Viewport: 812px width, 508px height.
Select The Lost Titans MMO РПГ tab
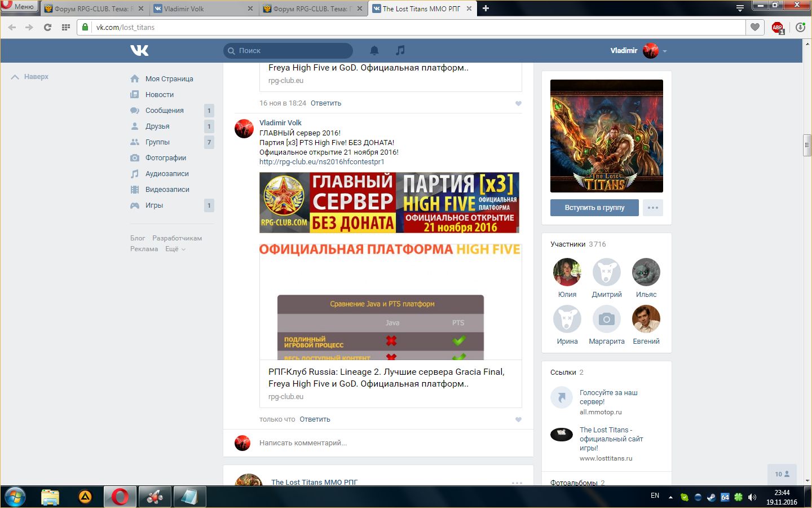[x=422, y=8]
